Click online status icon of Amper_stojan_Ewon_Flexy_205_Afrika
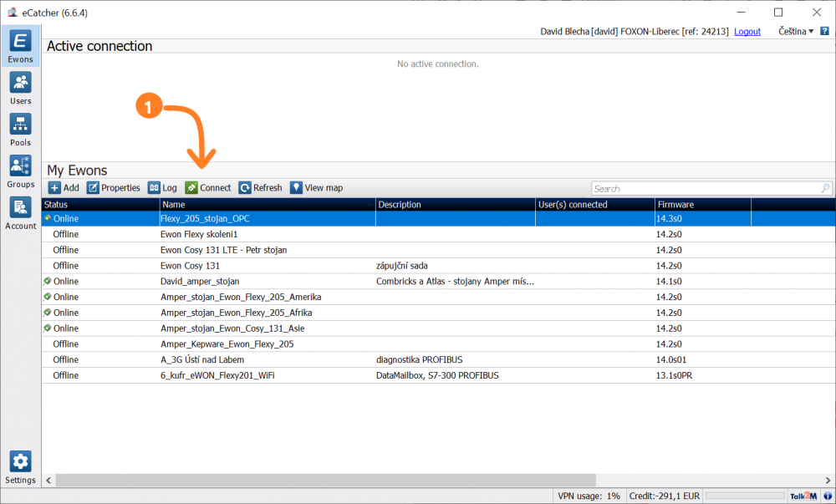 tap(48, 313)
